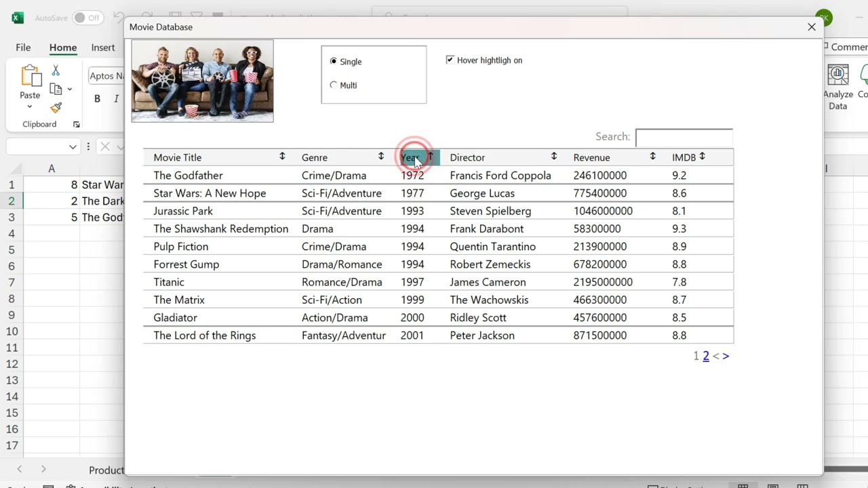The width and height of the screenshot is (868, 488).
Task: Click the movie crew photo thumbnail
Action: 202,81
